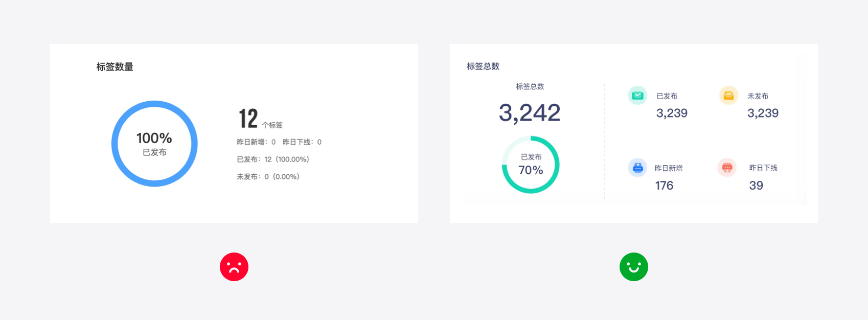Click the green smiley face icon

click(634, 267)
